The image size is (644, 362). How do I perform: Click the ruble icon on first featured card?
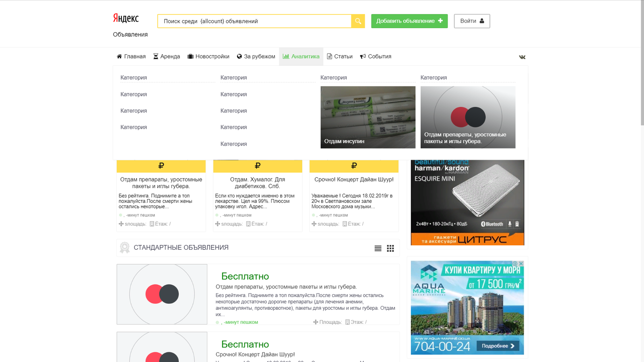161,166
